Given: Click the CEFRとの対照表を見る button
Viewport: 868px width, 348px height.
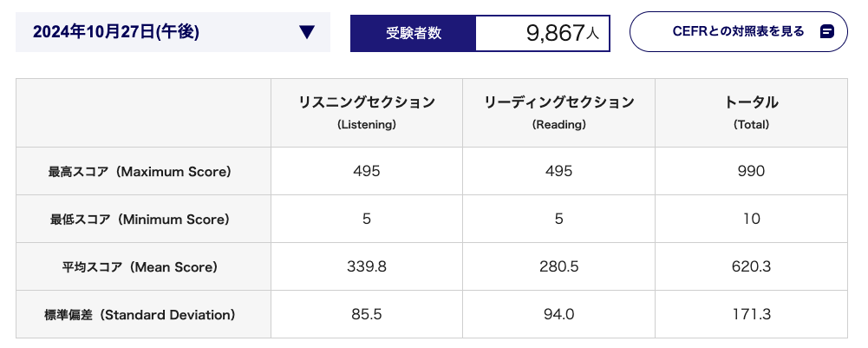Looking at the screenshot, I should pos(739,31).
